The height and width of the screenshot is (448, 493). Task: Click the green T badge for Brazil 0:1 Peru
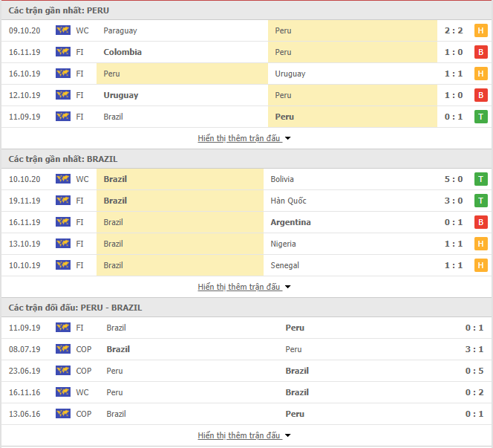(x=480, y=117)
